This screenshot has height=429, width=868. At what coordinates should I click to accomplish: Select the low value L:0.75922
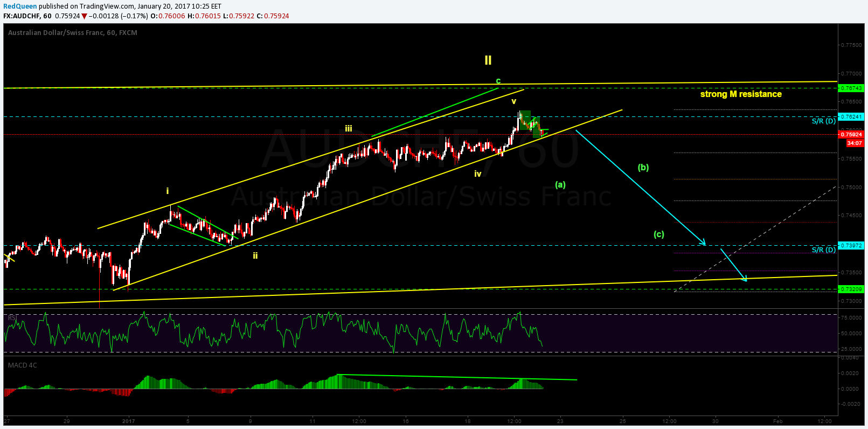tap(239, 16)
